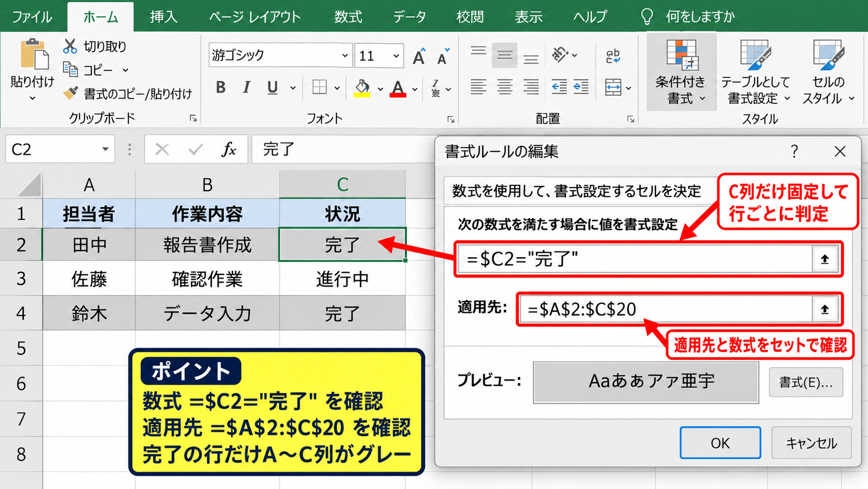Center text horizontally

pyautogui.click(x=505, y=87)
